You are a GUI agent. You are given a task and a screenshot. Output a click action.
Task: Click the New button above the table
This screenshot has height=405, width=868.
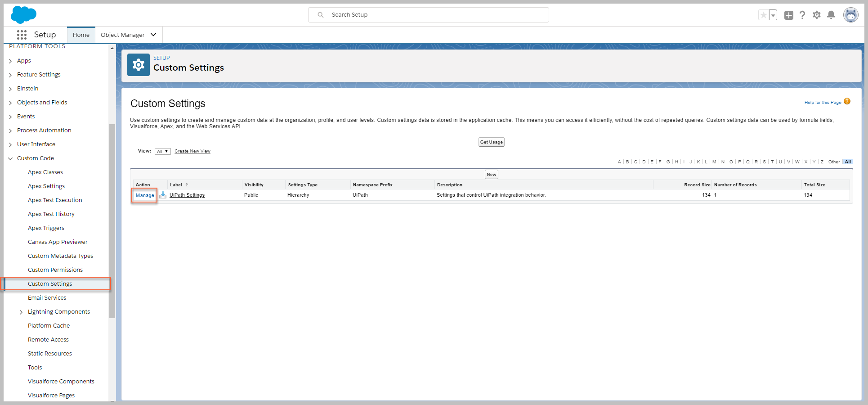coord(491,174)
